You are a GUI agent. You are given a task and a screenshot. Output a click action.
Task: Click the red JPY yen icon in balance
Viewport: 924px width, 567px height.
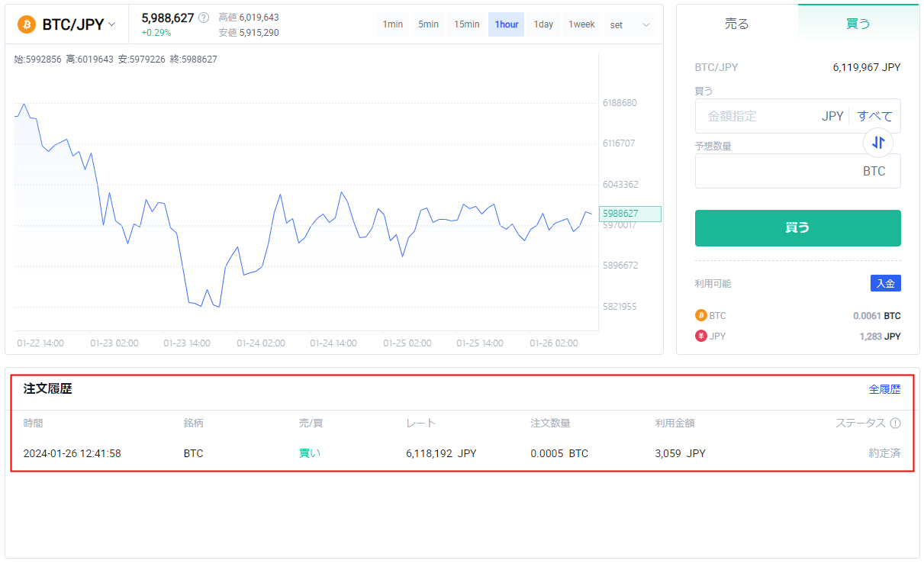click(700, 336)
